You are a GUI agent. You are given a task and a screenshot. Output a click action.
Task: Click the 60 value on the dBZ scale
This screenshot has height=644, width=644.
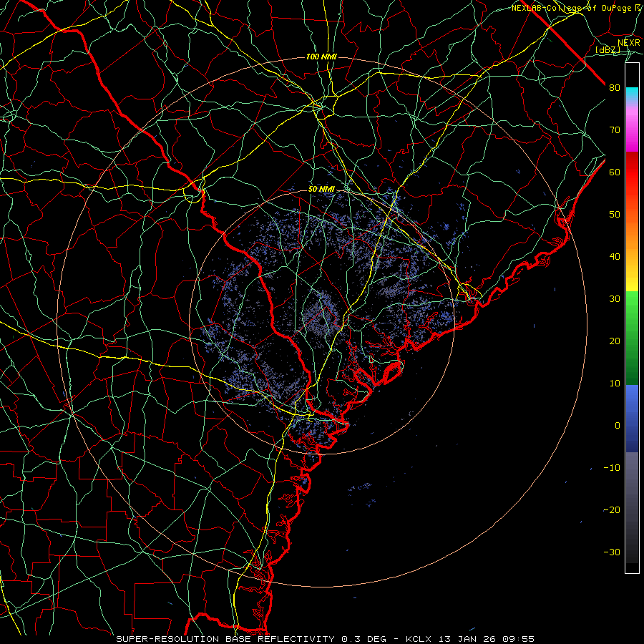615,172
